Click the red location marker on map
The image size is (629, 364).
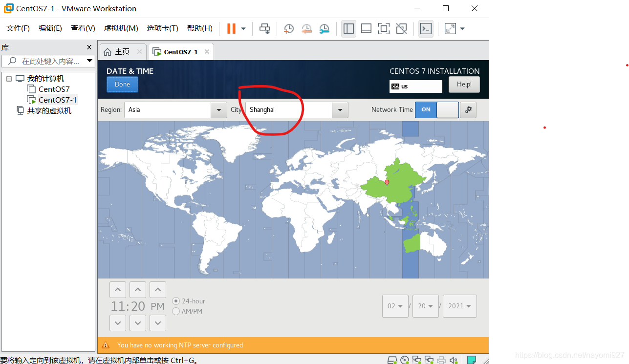(x=387, y=182)
